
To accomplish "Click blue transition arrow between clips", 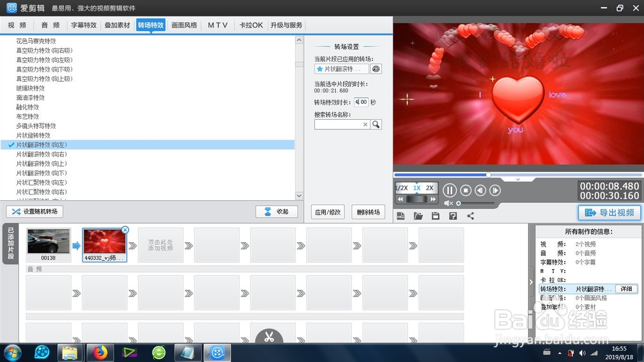I will coord(77,245).
